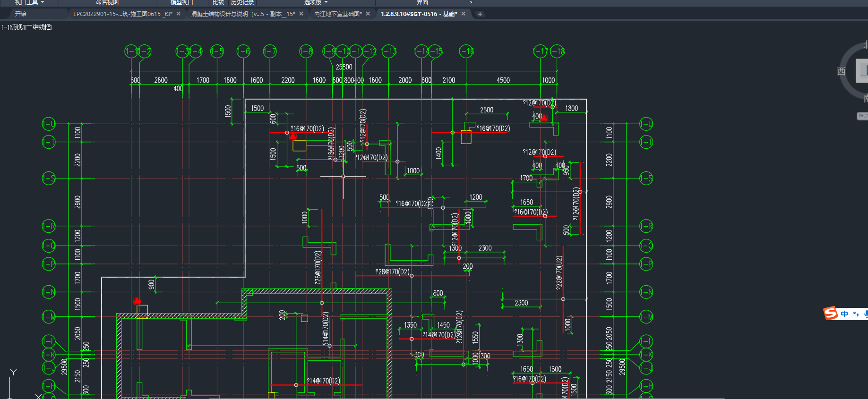Select the 2500 dimension text
The height and width of the screenshot is (399, 868).
pos(487,110)
